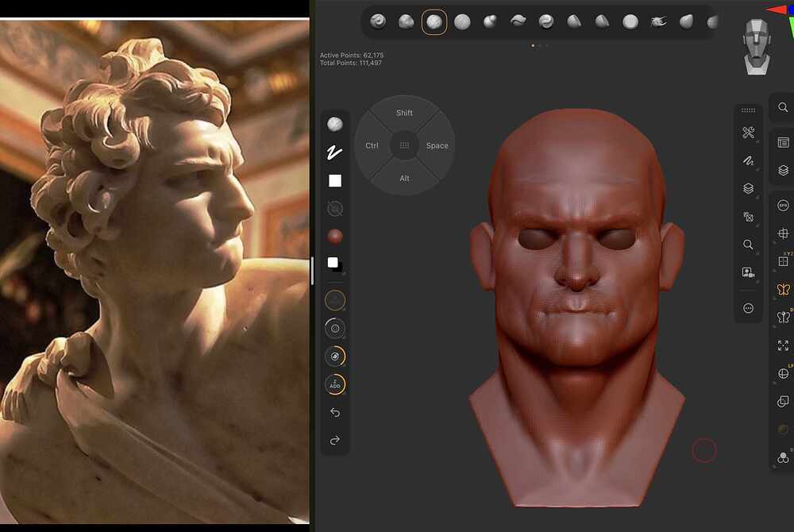This screenshot has width=794, height=532.
Task: Toggle the XYZ grid floor button
Action: click(784, 260)
